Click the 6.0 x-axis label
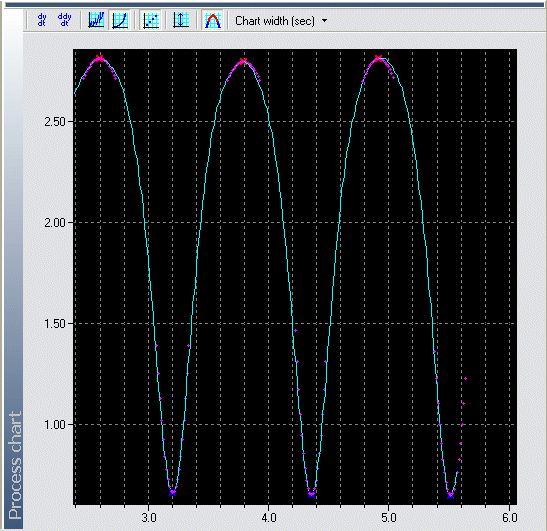Image resolution: width=547 pixels, height=531 pixels. coord(510,518)
